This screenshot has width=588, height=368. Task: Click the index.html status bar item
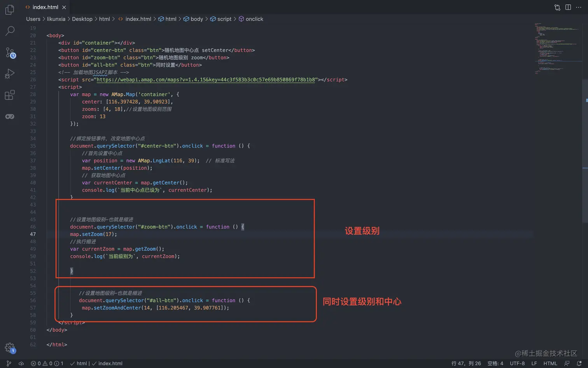coord(107,363)
